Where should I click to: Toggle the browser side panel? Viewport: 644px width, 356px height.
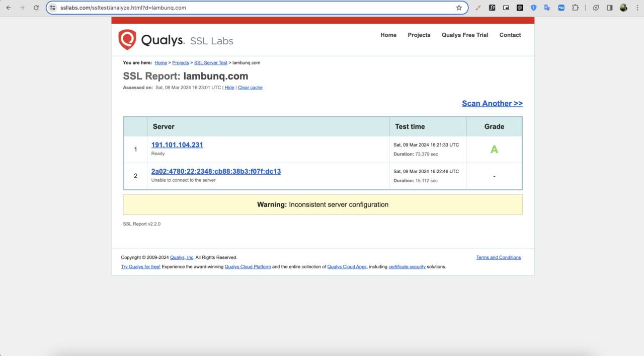[609, 8]
